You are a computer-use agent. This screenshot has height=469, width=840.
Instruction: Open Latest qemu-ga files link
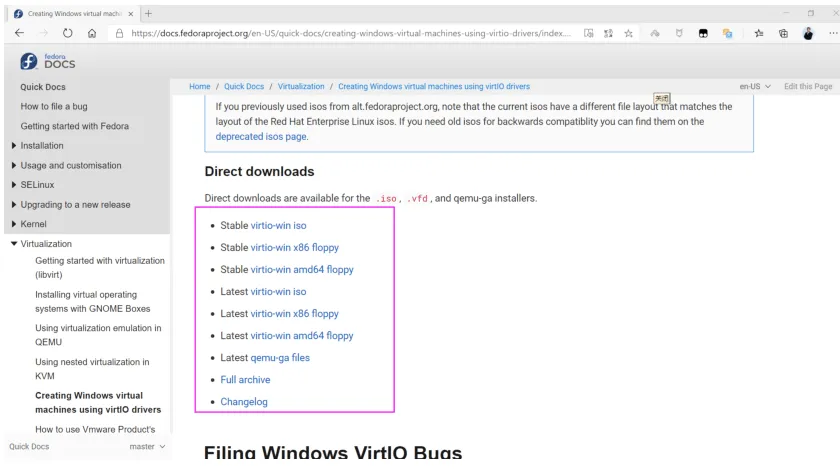pyautogui.click(x=280, y=358)
